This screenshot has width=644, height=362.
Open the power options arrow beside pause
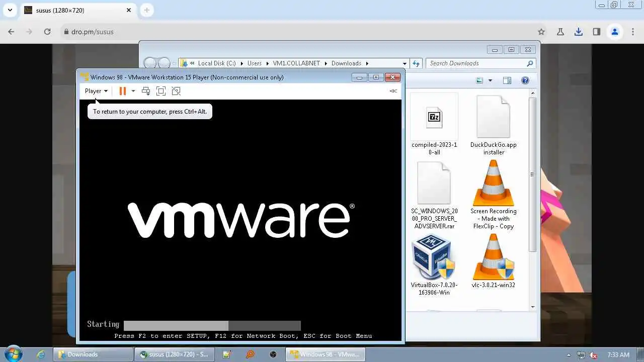pyautogui.click(x=133, y=91)
